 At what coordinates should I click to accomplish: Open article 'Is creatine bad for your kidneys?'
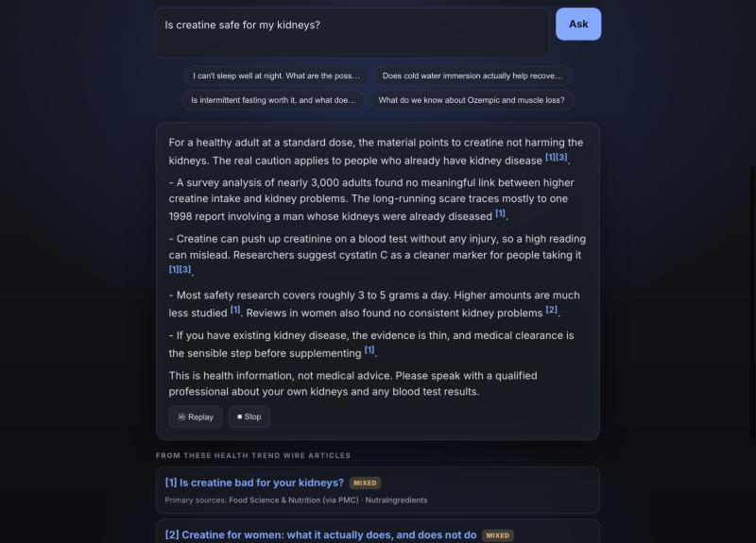(254, 483)
